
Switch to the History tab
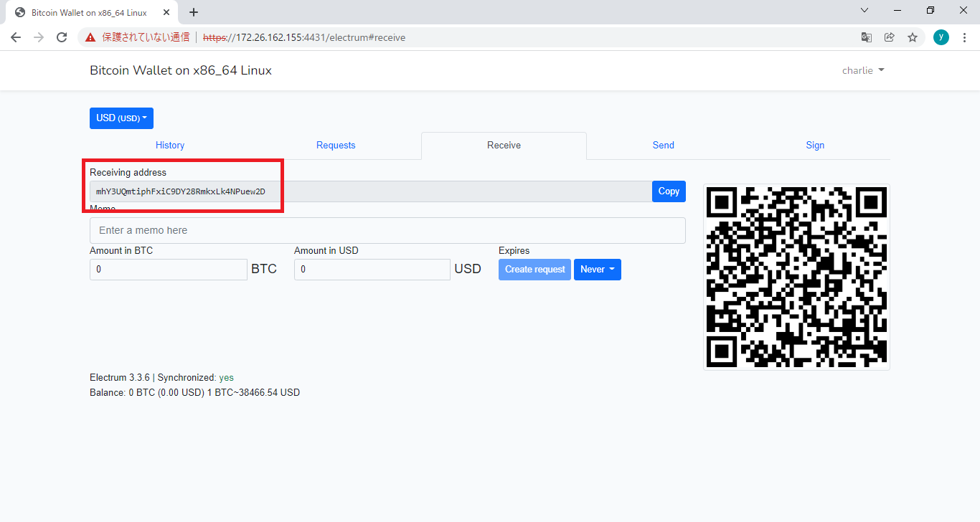(170, 145)
